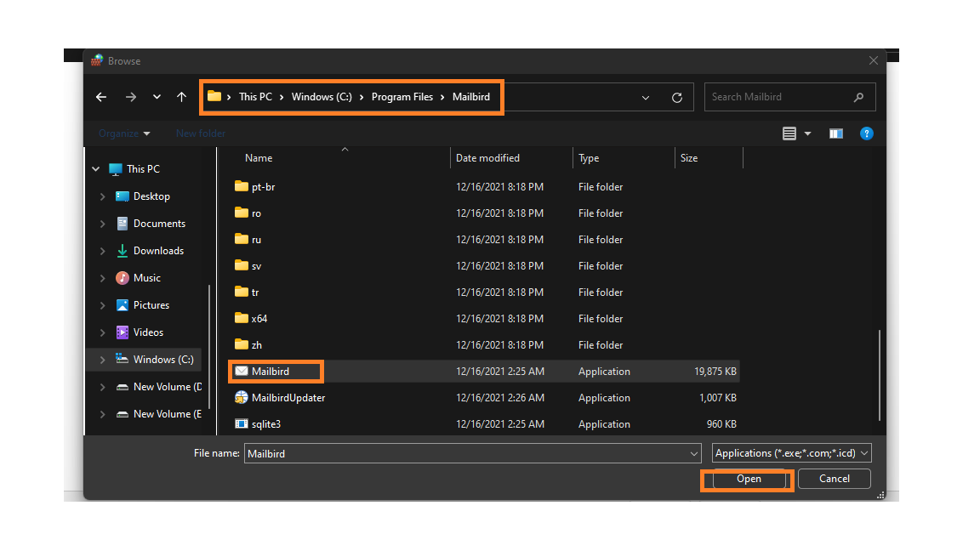Viewport: 980px width, 551px height.
Task: Select This PC in navigation pane
Action: (x=143, y=168)
